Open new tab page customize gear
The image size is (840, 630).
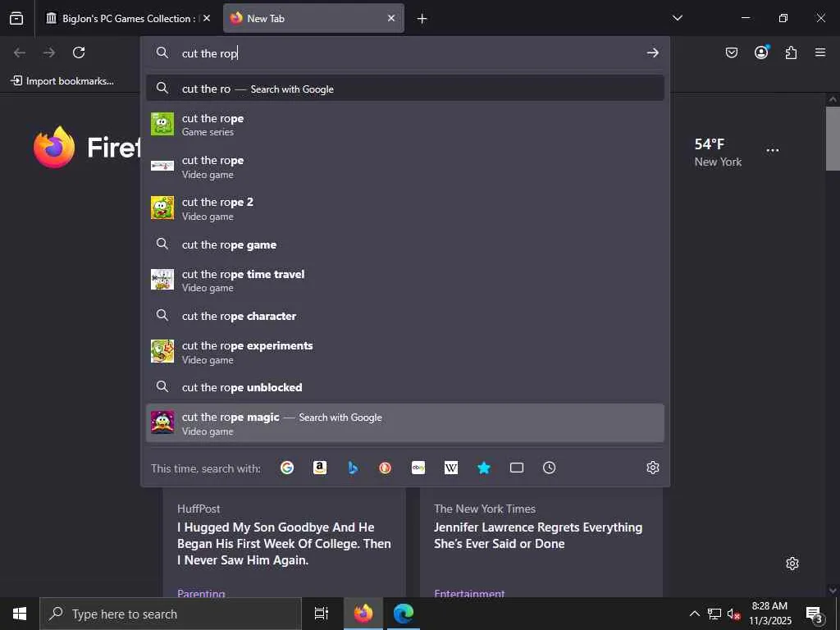pos(792,564)
